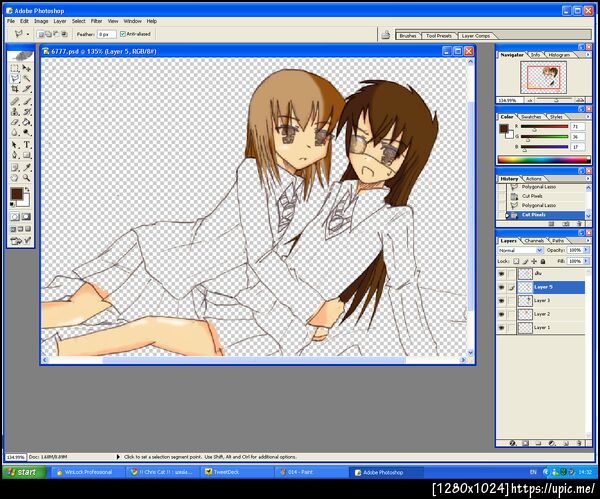Screen dimensions: 600x499
Task: Toggle lock position
Action: pos(534,261)
